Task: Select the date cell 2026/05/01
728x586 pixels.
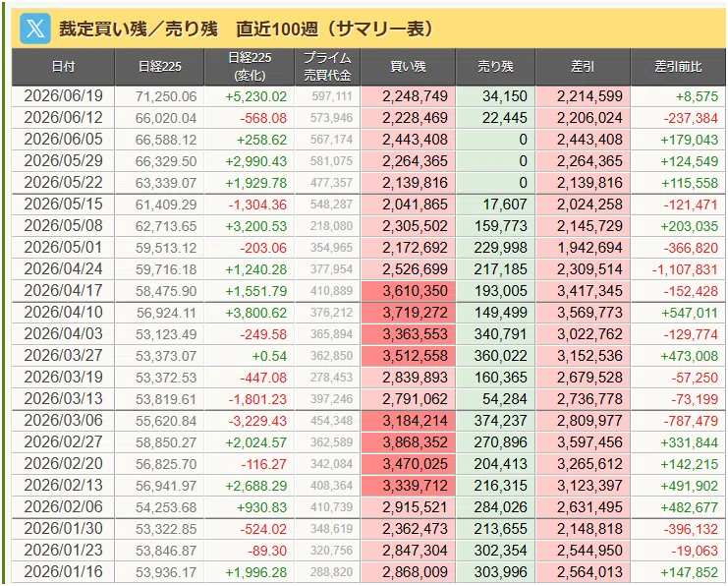Action: (63, 247)
